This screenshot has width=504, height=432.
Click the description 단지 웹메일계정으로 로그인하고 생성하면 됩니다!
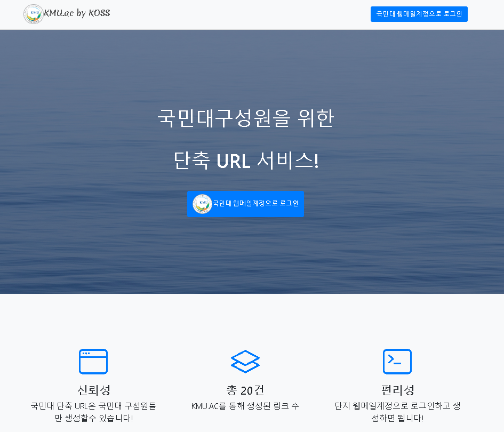[x=398, y=412]
